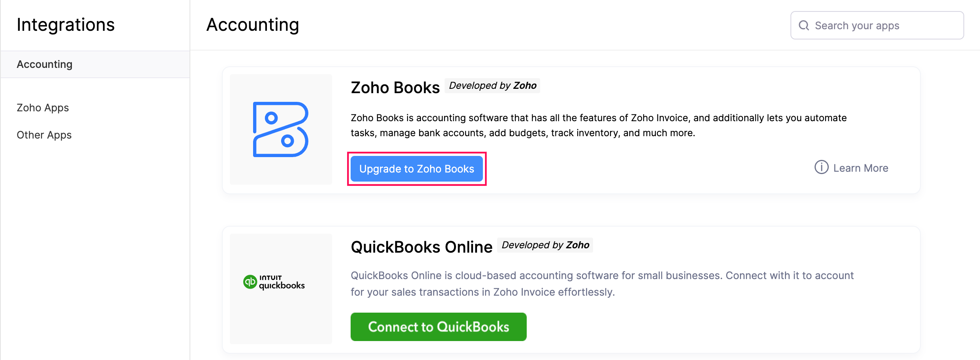Viewport: 980px width, 360px height.
Task: Click the Intuit QuickBooks logo
Action: point(274,281)
